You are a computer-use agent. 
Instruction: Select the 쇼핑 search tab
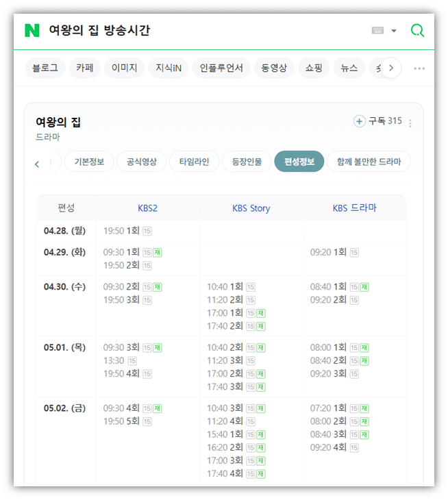click(314, 68)
